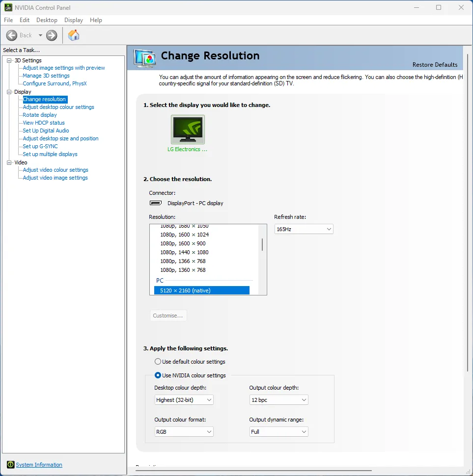Viewport: 473px width, 476px height.
Task: Click the Home icon in toolbar
Action: (73, 35)
